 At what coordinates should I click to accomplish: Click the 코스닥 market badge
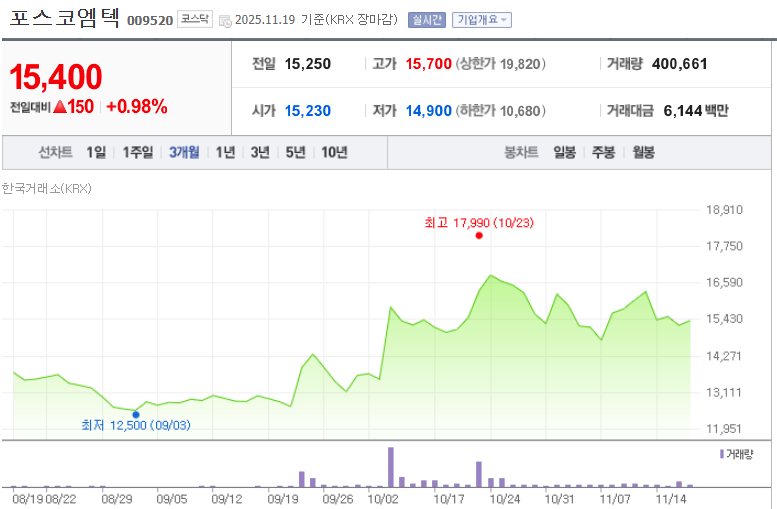coord(195,19)
